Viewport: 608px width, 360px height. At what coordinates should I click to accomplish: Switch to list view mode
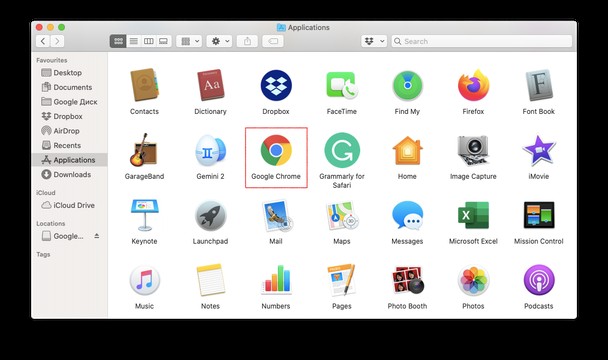pos(133,41)
